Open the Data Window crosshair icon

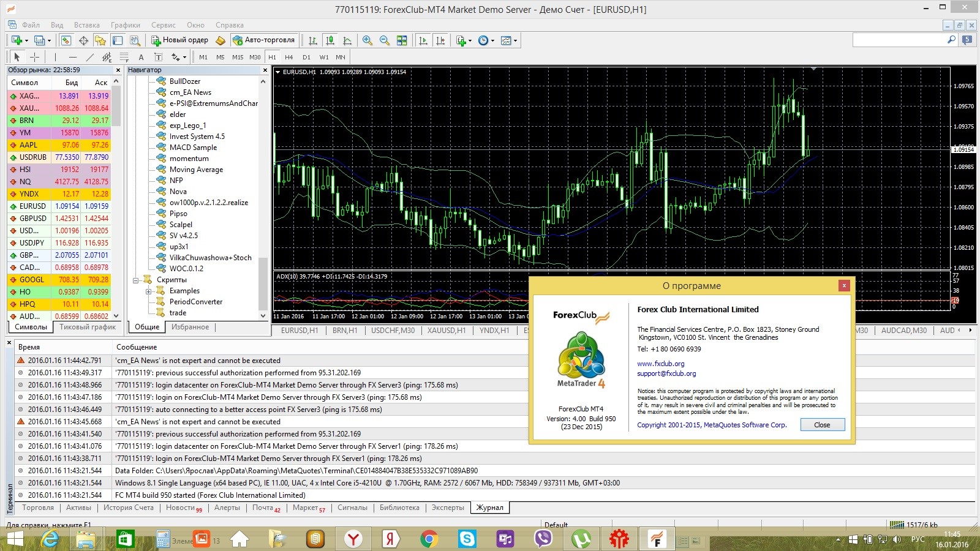tap(83, 40)
